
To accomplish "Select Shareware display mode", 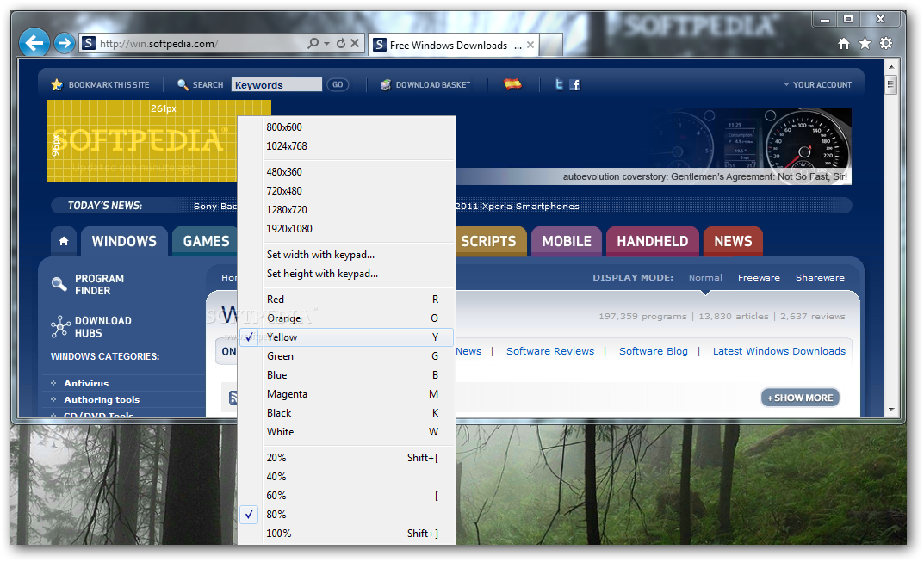I will (x=820, y=277).
